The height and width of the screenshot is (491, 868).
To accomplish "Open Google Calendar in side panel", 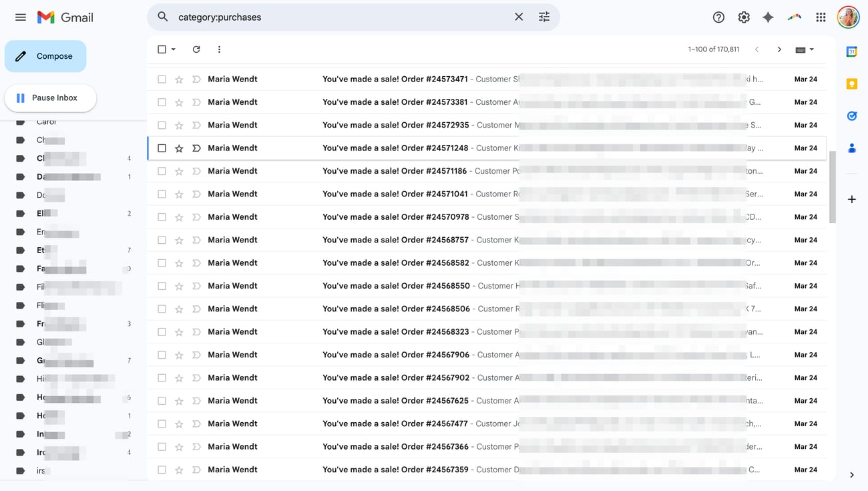I will (x=851, y=52).
